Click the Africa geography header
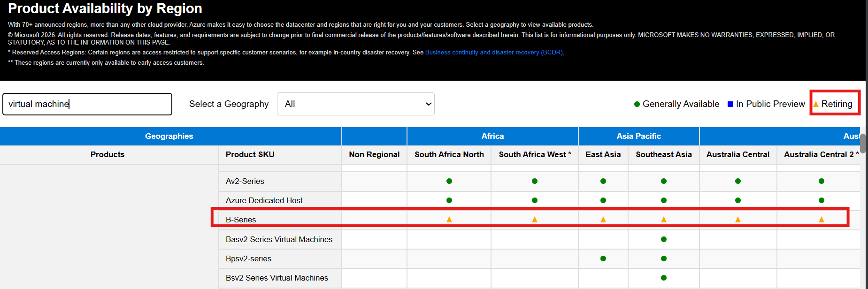This screenshot has width=868, height=289. (492, 136)
